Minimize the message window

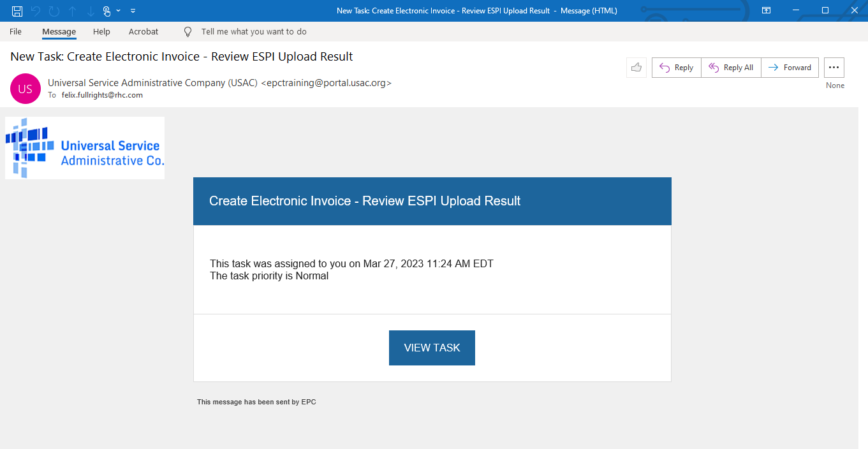tap(796, 10)
